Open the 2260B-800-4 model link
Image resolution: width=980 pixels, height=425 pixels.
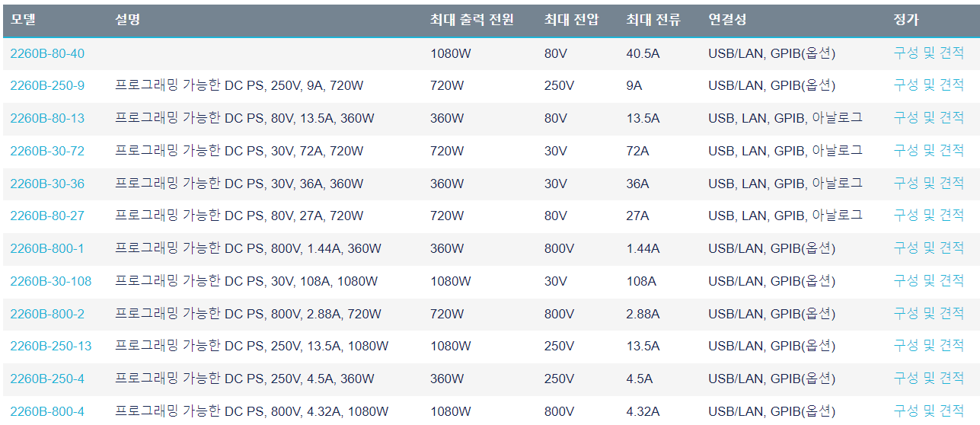(47, 411)
